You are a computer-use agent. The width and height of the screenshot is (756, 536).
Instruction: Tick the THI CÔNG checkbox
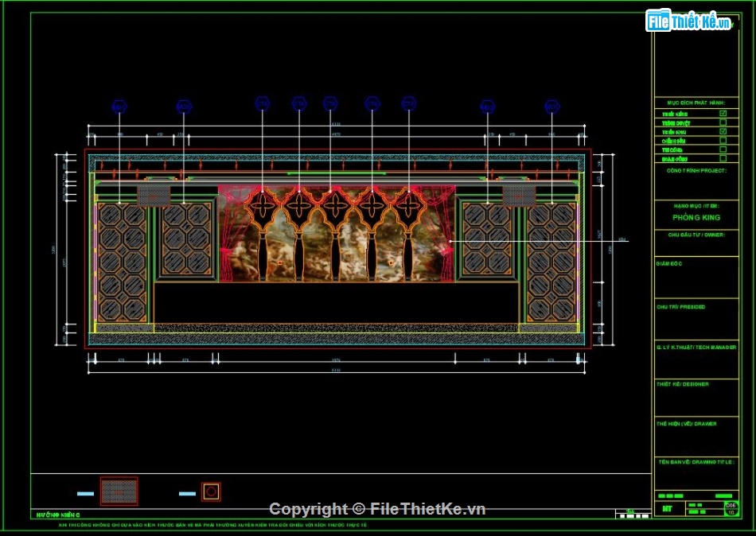coord(723,150)
